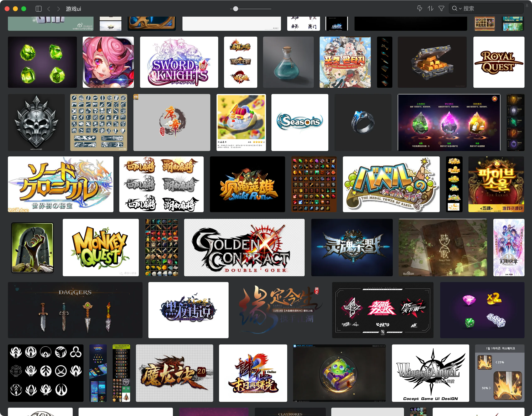Screen dimensions: 532x416
Task: Select the green gems thumbnail
Action: click(x=42, y=62)
